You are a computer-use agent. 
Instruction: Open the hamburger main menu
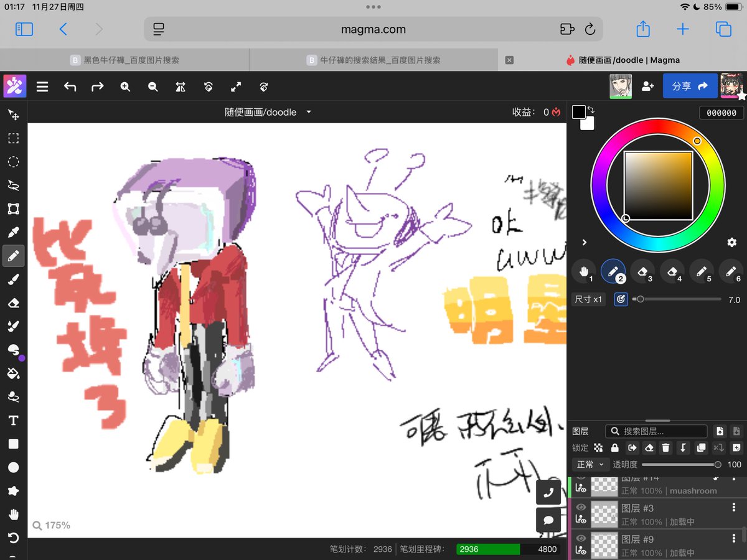coord(42,87)
